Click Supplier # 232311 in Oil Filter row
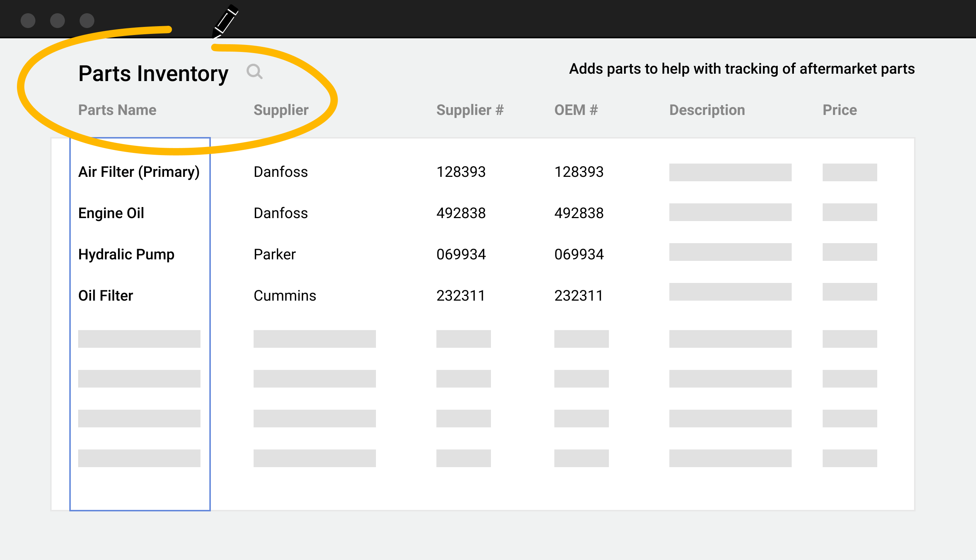Image resolution: width=976 pixels, height=560 pixels. tap(460, 295)
